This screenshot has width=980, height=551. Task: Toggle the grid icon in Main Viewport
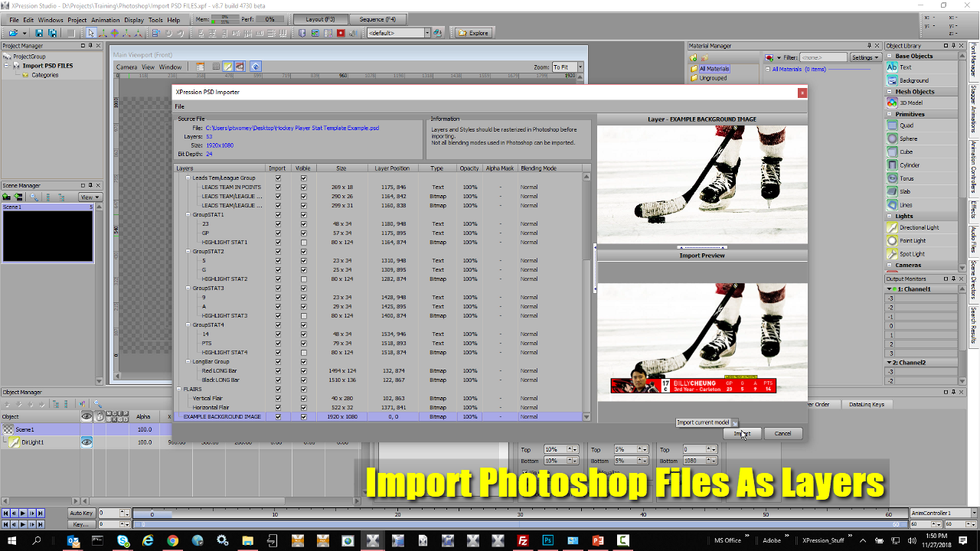point(217,67)
